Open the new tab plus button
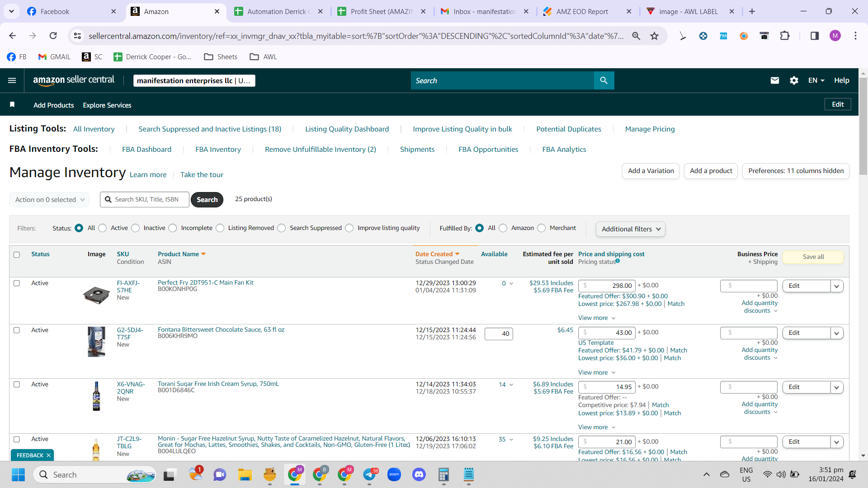 [752, 12]
